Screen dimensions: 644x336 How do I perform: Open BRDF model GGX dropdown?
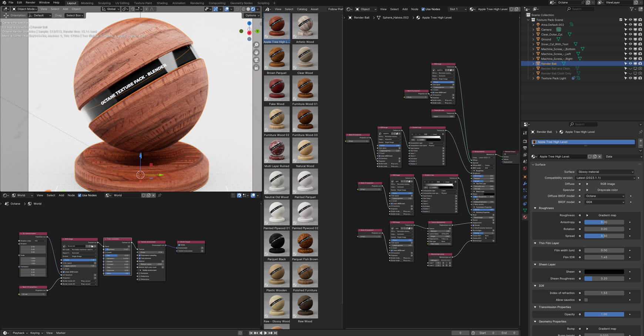point(605,202)
